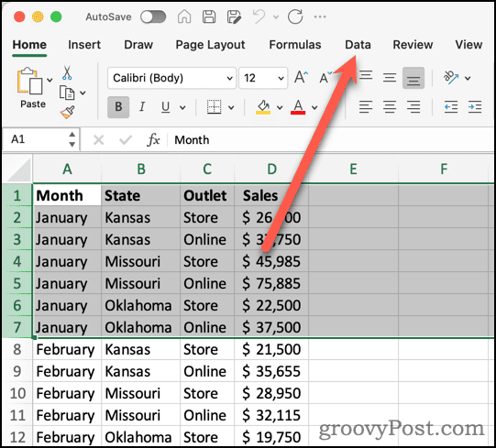The image size is (496, 448).
Task: Select the Format Painter brush icon
Action: (x=67, y=112)
